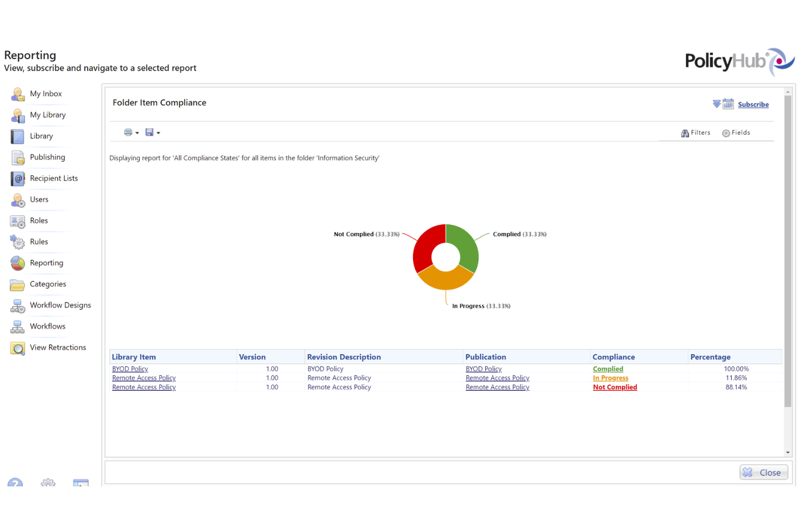This screenshot has height=532, width=798.
Task: Click the subscribe calendar icon
Action: [728, 104]
